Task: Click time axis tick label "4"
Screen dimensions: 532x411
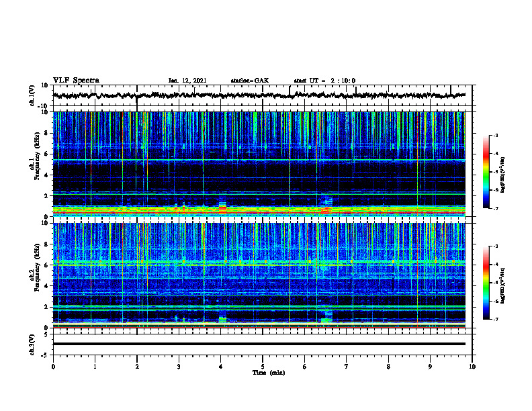Action: 220,367
